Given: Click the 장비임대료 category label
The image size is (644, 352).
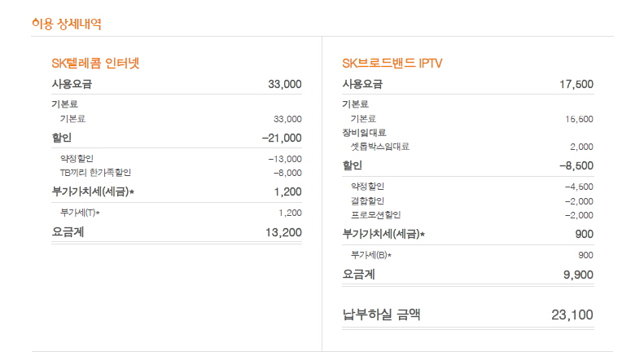Looking at the screenshot, I should point(364,132).
